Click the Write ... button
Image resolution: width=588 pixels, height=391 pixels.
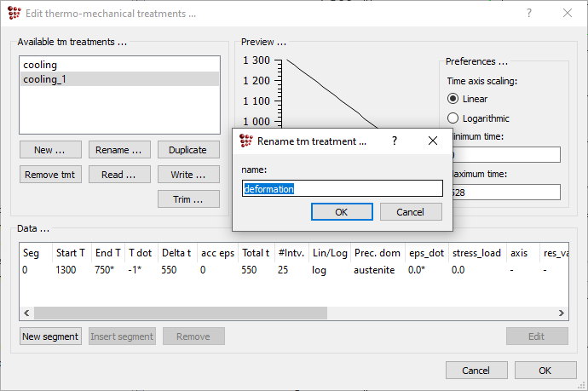pos(187,175)
